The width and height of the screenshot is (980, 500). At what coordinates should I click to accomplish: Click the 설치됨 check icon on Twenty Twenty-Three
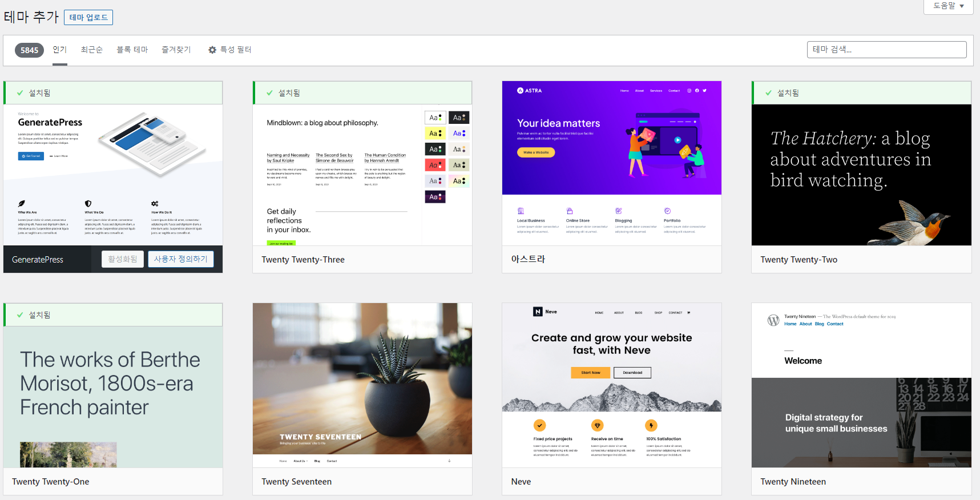[269, 92]
